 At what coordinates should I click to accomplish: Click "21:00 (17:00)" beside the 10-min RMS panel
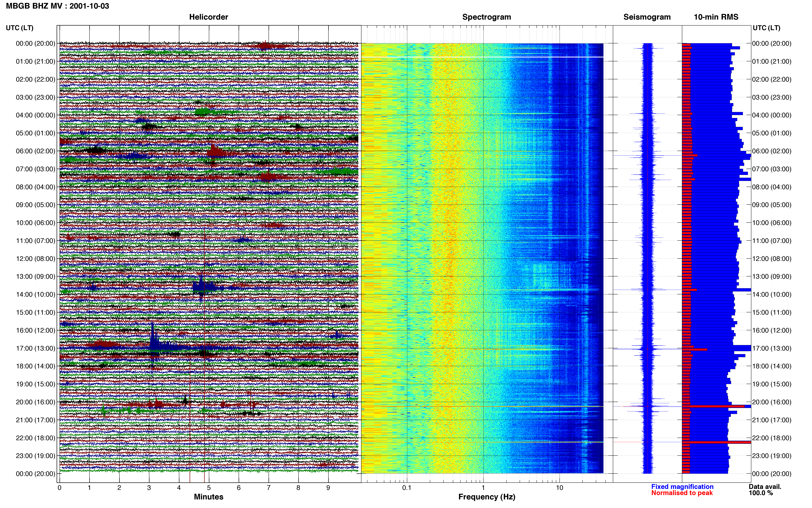click(x=771, y=420)
